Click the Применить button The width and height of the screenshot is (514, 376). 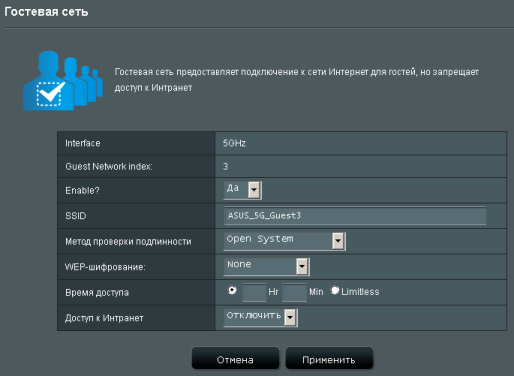click(329, 358)
